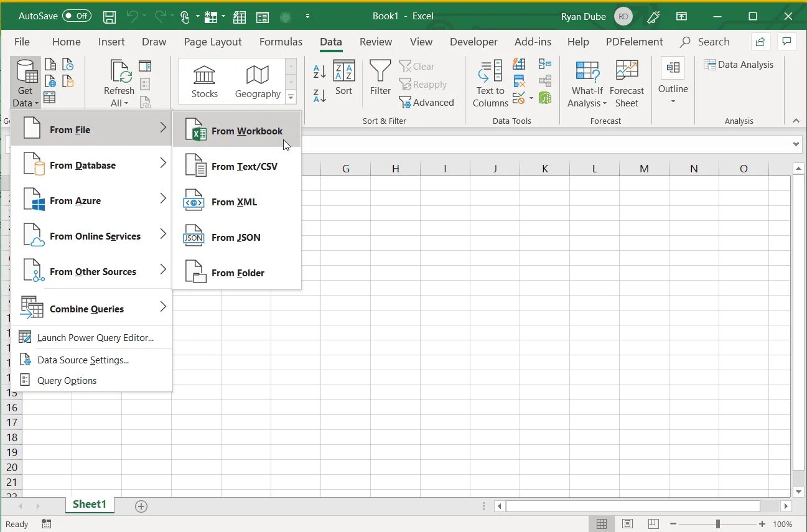Open the What-If Analysis dropdown
Image resolution: width=807 pixels, height=532 pixels.
pos(587,84)
